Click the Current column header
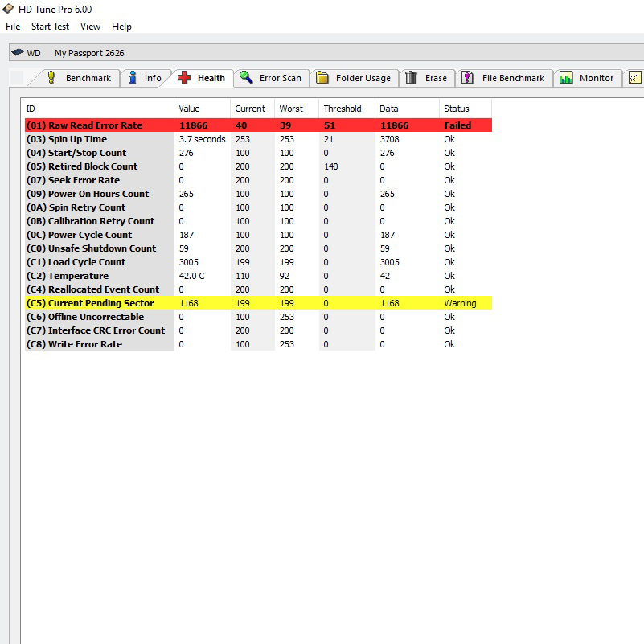The height and width of the screenshot is (644, 644). point(252,109)
